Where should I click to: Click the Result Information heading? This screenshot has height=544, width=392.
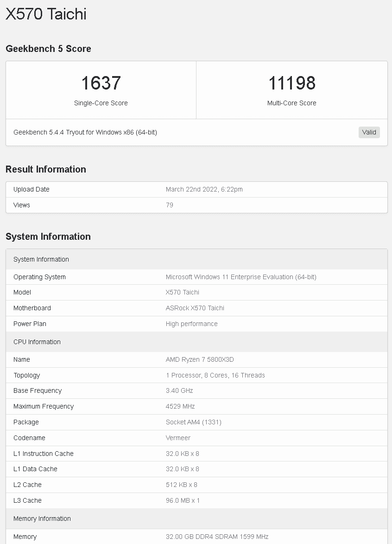pos(46,169)
